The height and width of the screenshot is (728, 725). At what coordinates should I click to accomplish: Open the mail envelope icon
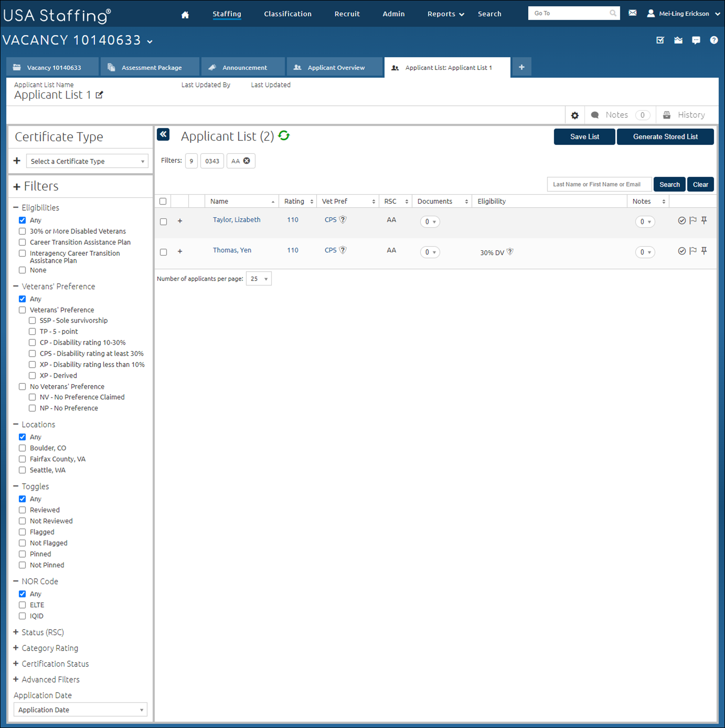coord(632,13)
